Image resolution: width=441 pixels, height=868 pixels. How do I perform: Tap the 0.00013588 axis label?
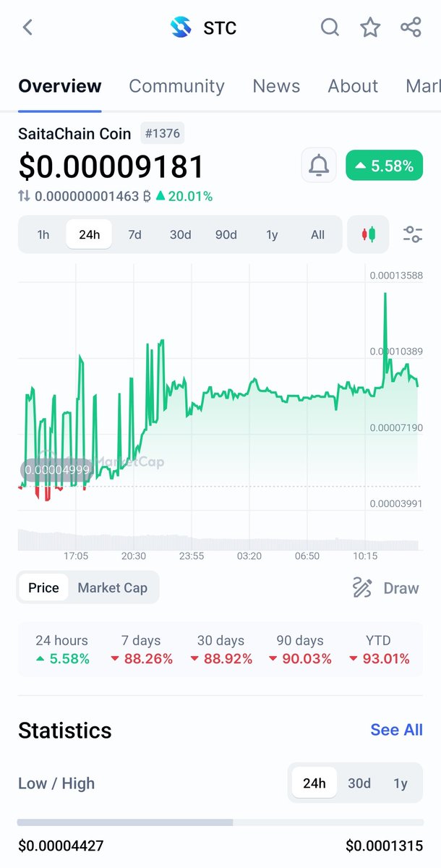click(x=396, y=275)
